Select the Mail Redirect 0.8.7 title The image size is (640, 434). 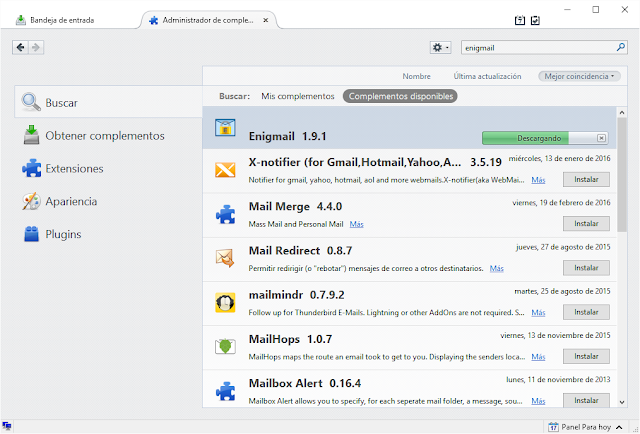(x=300, y=251)
